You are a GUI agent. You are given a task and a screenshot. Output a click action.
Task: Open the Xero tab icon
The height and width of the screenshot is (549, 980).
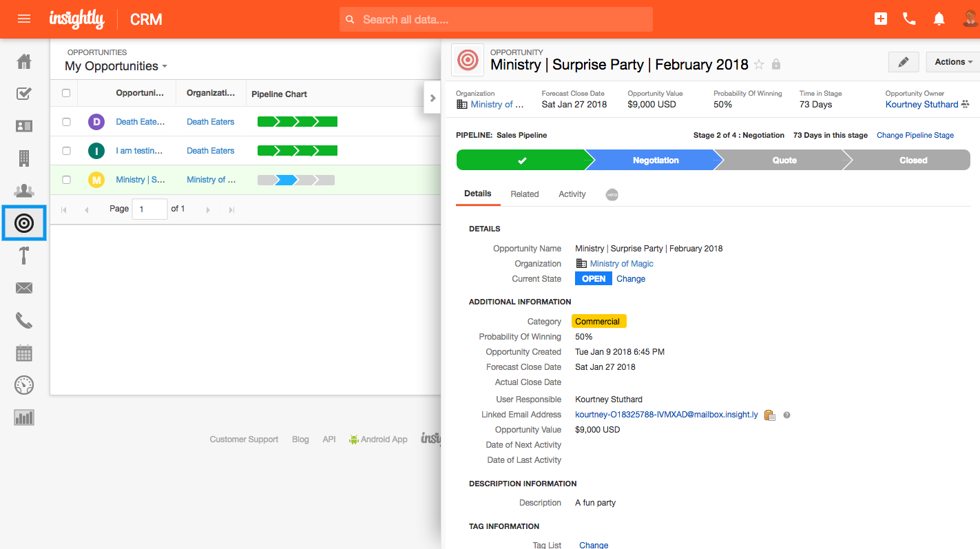pyautogui.click(x=612, y=195)
